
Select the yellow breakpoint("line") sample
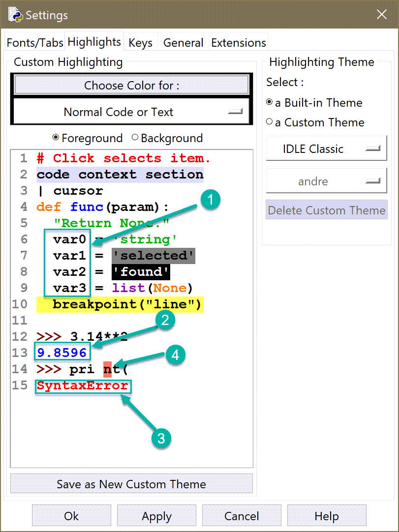click(x=120, y=304)
